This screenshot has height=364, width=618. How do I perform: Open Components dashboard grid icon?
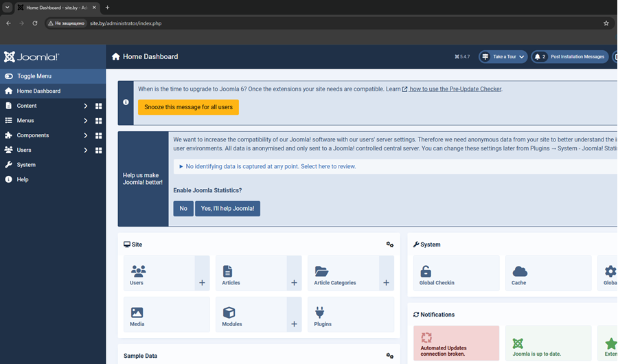click(98, 136)
